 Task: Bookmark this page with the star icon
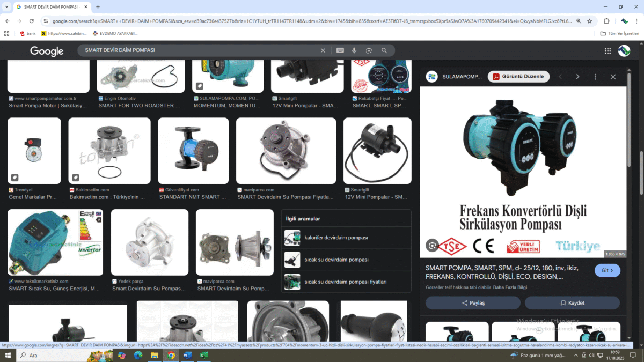[x=589, y=21]
